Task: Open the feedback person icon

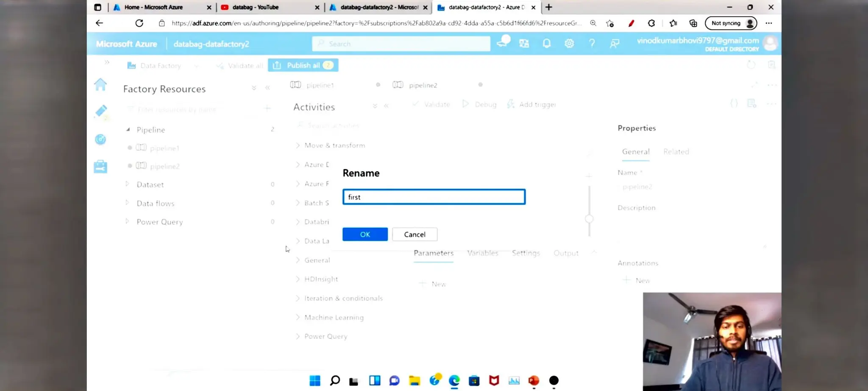Action: pos(614,43)
